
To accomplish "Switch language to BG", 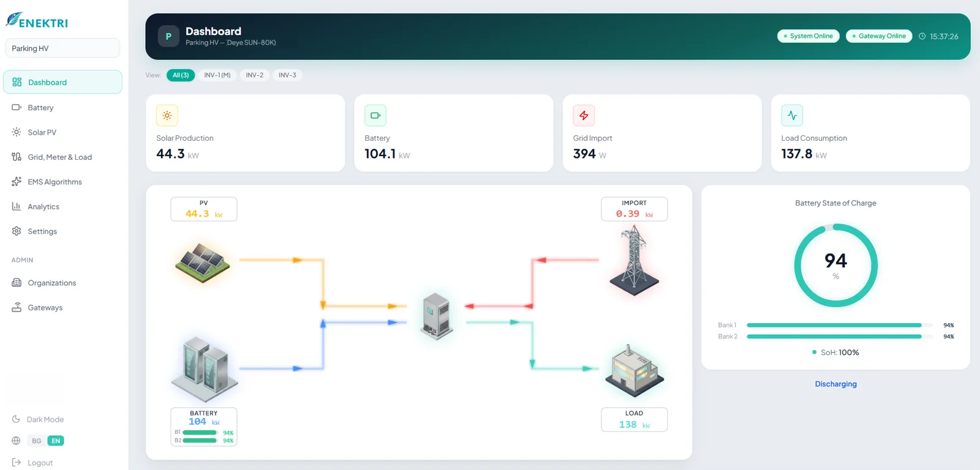I will coord(37,441).
